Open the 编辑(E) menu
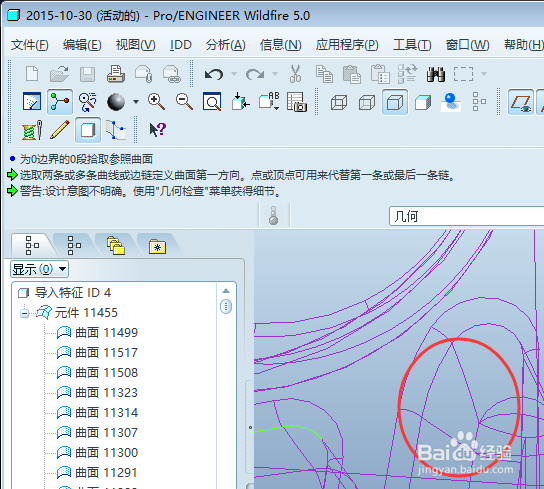 [82, 45]
